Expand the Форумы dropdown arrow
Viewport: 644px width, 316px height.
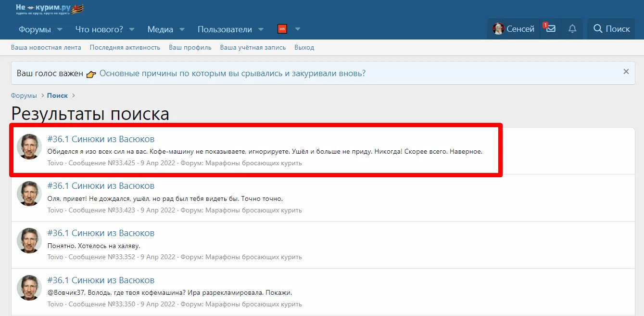[x=60, y=29]
